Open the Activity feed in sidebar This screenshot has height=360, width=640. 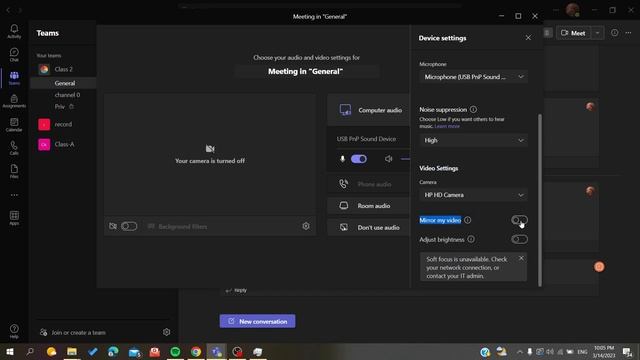pyautogui.click(x=14, y=31)
